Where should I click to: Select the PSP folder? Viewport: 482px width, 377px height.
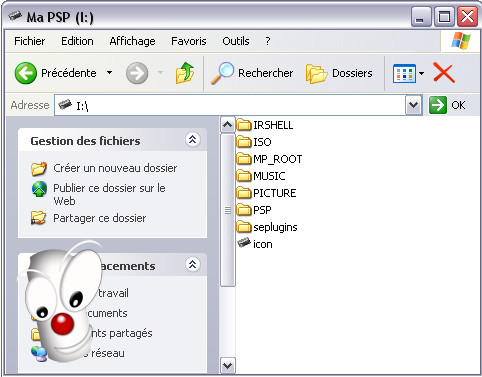(254, 210)
